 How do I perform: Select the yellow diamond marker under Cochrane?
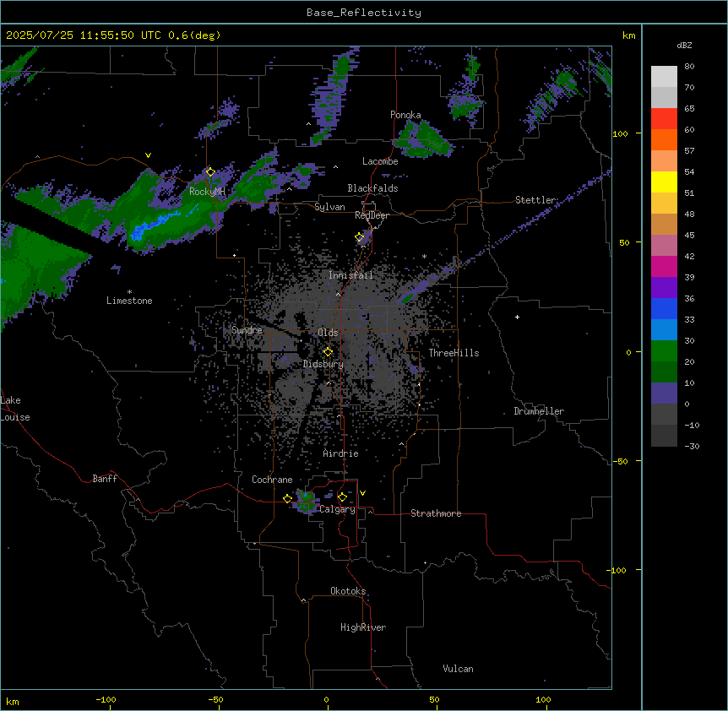pyautogui.click(x=287, y=499)
